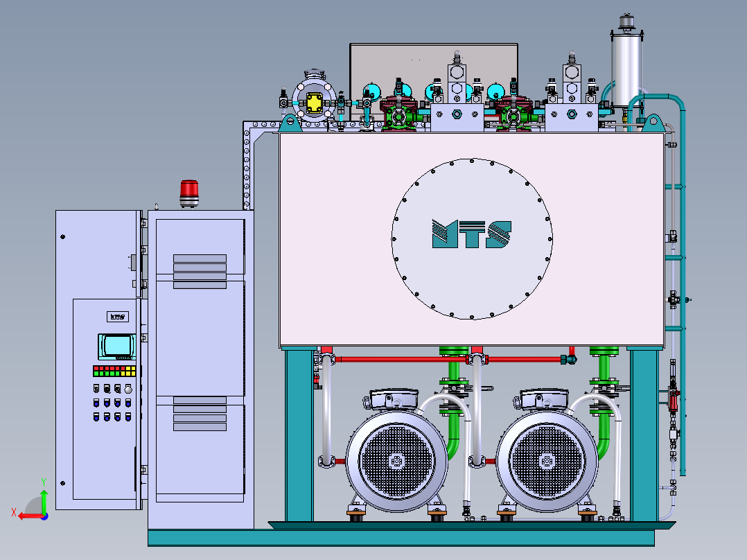Pick the right teal support leg
The image size is (747, 560).
coord(644,435)
